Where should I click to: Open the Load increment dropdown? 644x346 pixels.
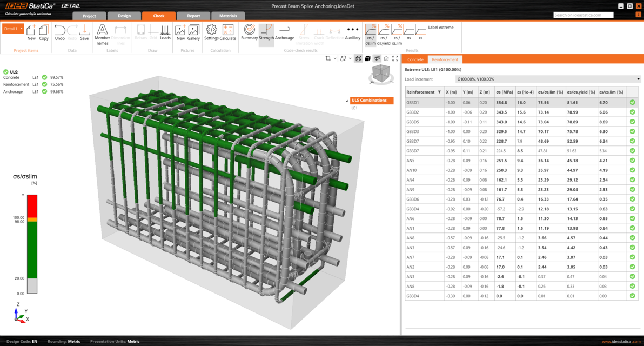coord(548,79)
